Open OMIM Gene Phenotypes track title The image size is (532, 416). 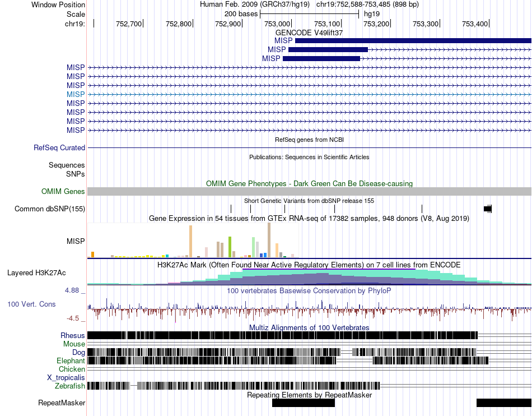pyautogui.click(x=310, y=184)
